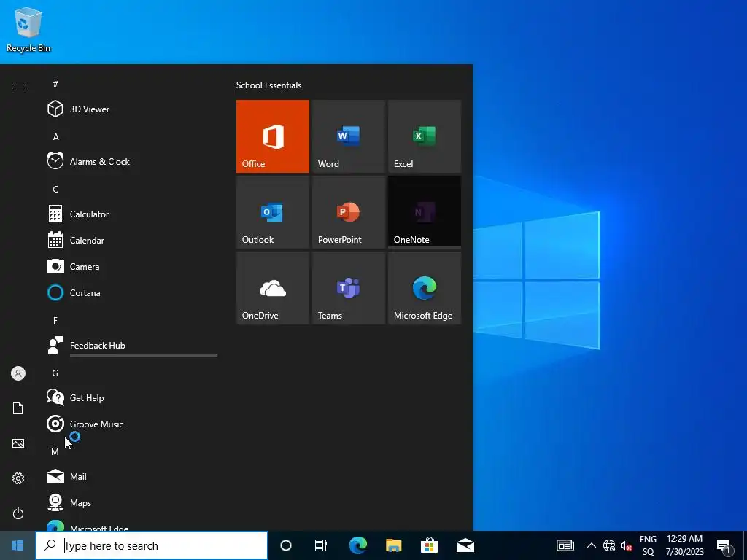Expand the Start menu hamburger
747x560 pixels.
pos(18,85)
